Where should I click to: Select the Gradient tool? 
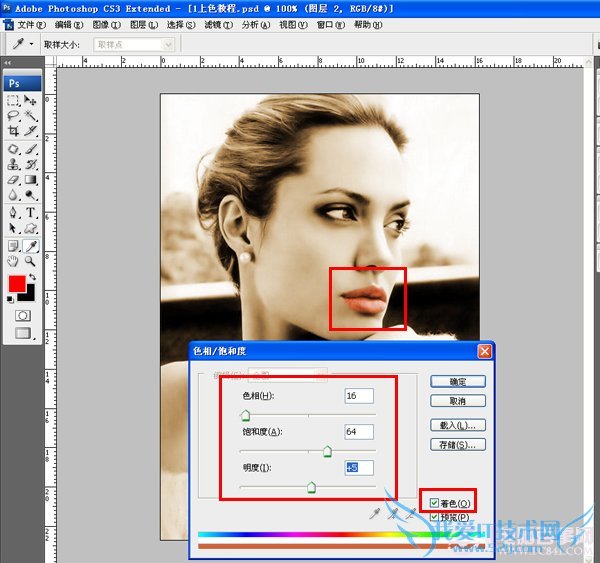pyautogui.click(x=31, y=180)
